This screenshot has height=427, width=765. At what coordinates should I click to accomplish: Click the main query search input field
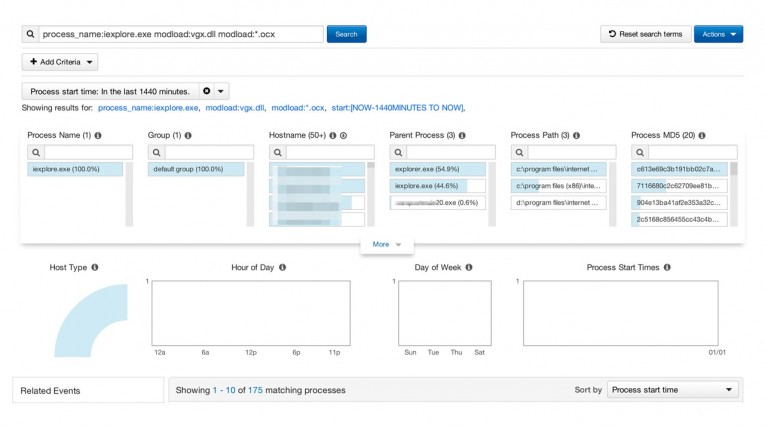pyautogui.click(x=180, y=34)
